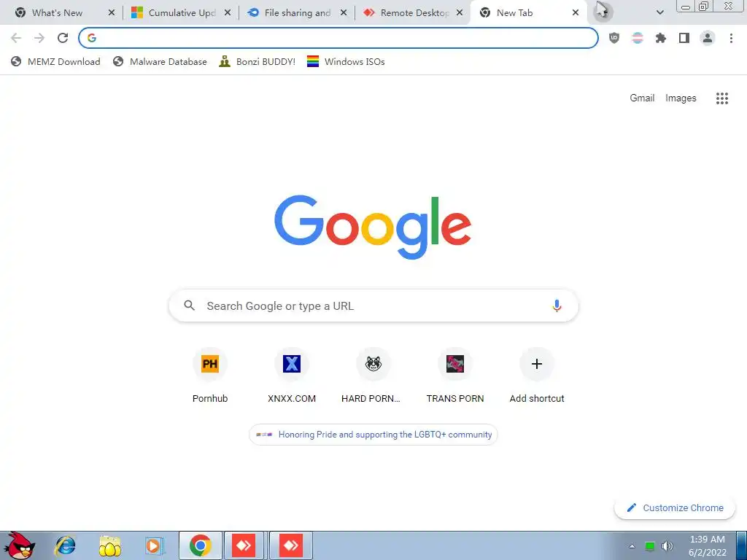Select the Chrome taskbar button
Screen dimensions: 747x560
(200, 545)
